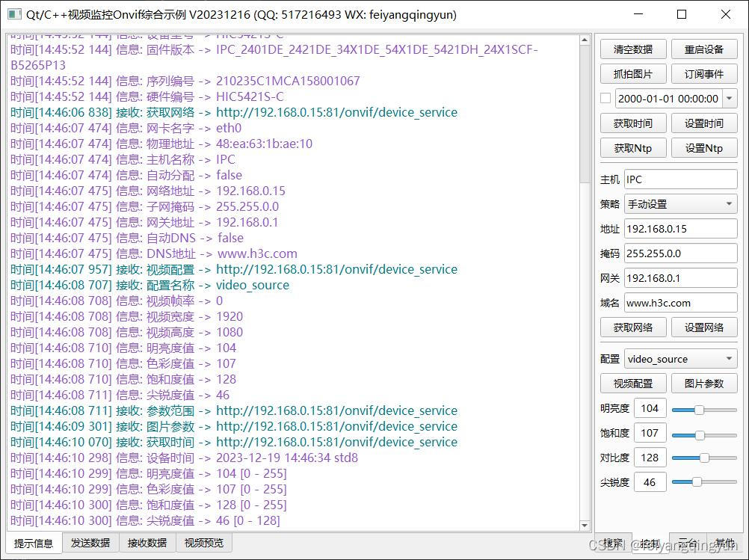The image size is (749, 560).
Task: Open the 2000-01-01 date-time dropdown
Action: tap(730, 98)
